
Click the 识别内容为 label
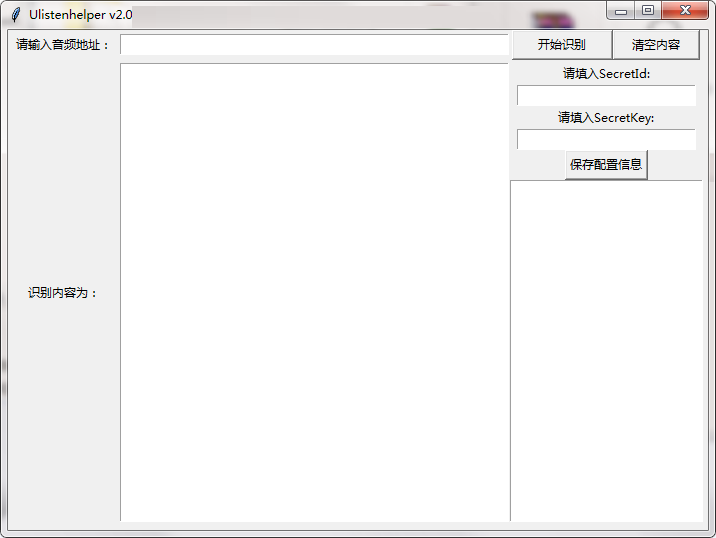click(63, 293)
